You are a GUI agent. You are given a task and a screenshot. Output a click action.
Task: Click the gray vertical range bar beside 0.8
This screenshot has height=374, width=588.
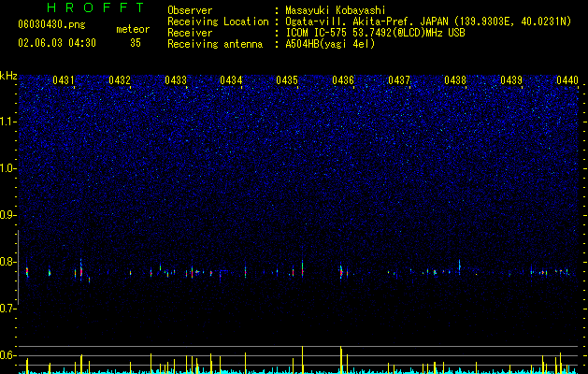pos(19,266)
